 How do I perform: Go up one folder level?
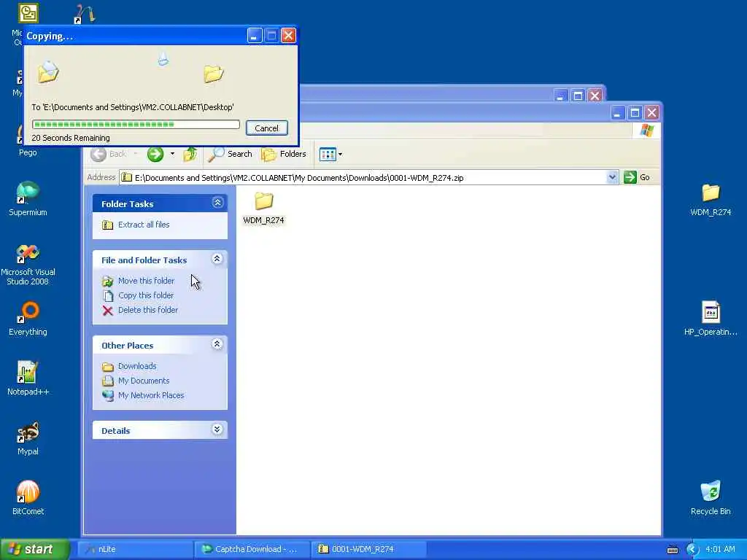coord(190,154)
